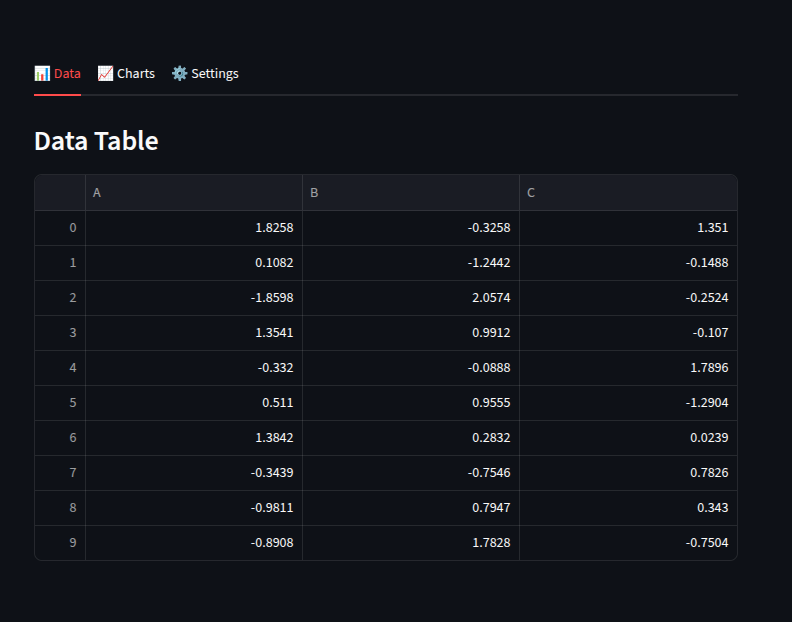Select cell with value 1.7896

pyautogui.click(x=628, y=368)
